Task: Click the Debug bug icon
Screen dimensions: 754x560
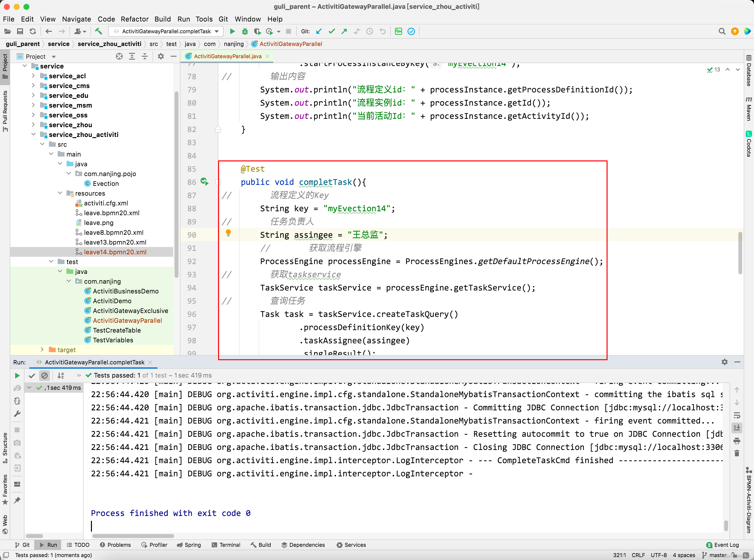Action: (x=245, y=32)
